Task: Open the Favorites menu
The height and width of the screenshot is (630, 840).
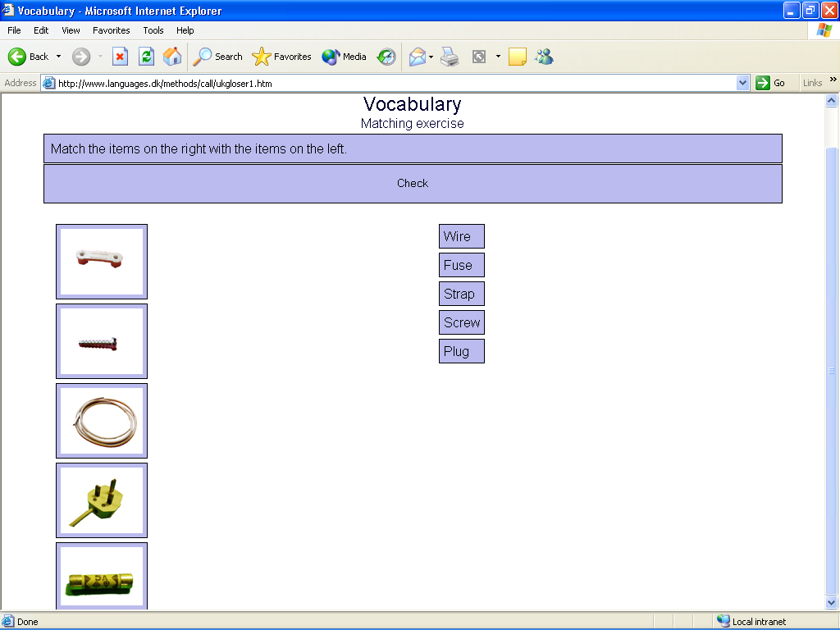Action: coord(112,30)
